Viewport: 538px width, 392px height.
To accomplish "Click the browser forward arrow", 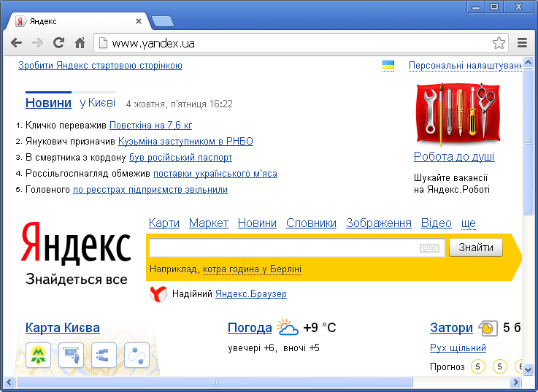I will pos(37,43).
